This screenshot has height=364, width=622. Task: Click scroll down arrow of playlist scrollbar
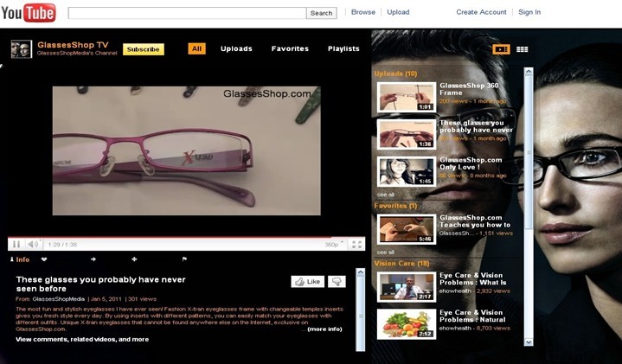(529, 342)
